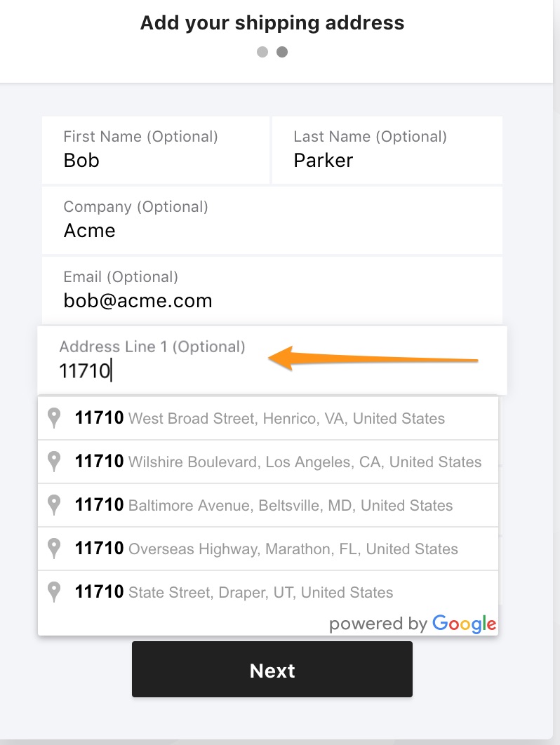Image resolution: width=560 pixels, height=745 pixels.
Task: Select the first step indicator dot
Action: tap(262, 52)
